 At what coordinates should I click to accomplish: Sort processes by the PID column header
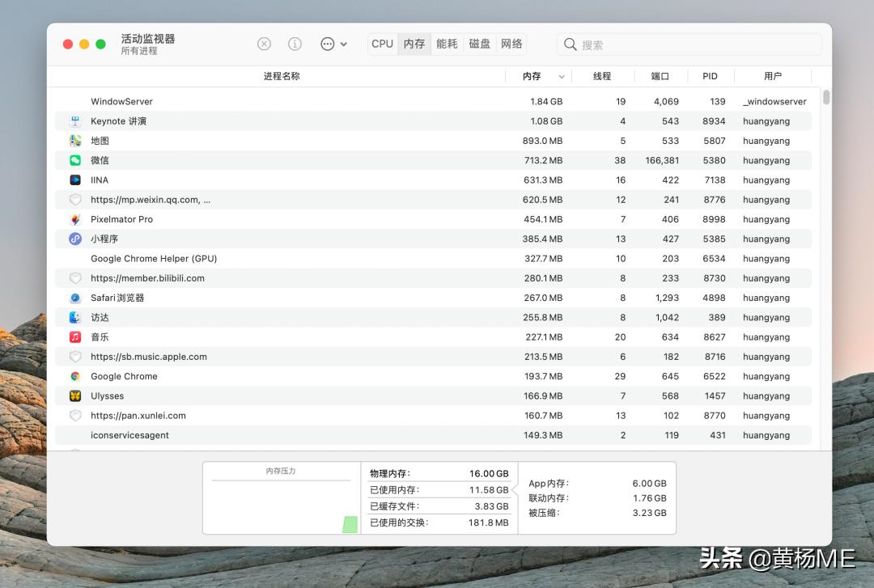(x=710, y=76)
